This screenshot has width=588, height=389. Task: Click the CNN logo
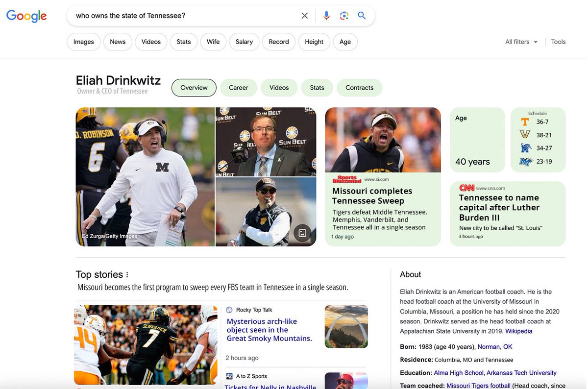pyautogui.click(x=466, y=188)
